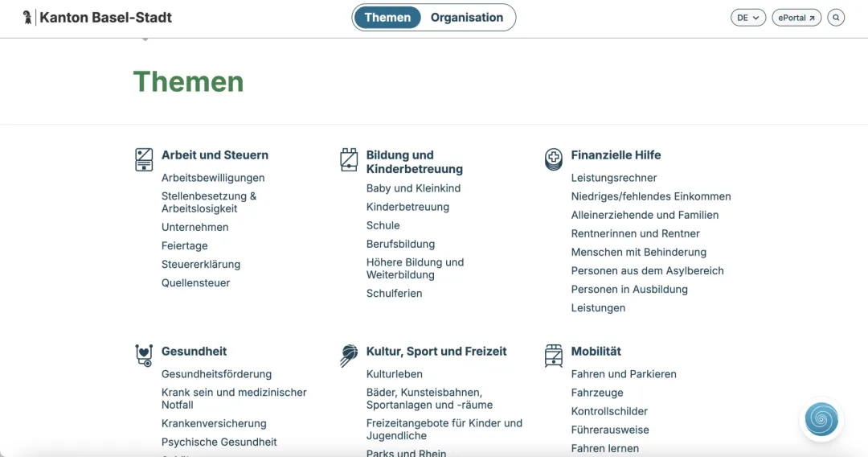
Task: Click the Bildung und Kinderbetreuung icon
Action: point(349,159)
